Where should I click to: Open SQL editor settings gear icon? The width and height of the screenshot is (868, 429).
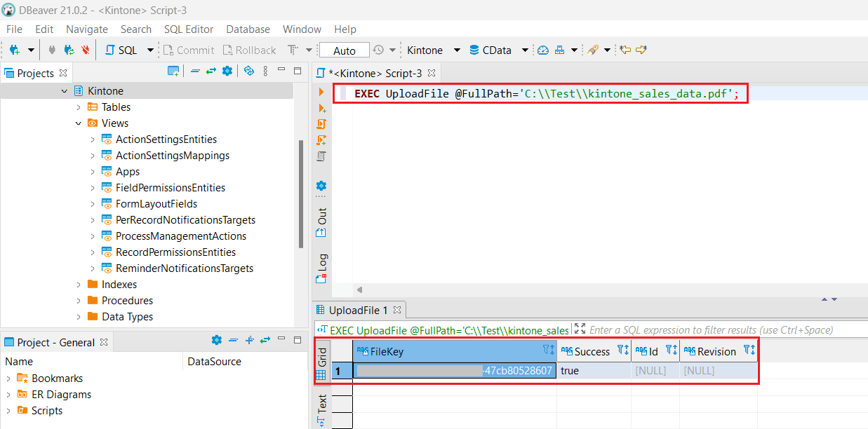(x=321, y=186)
